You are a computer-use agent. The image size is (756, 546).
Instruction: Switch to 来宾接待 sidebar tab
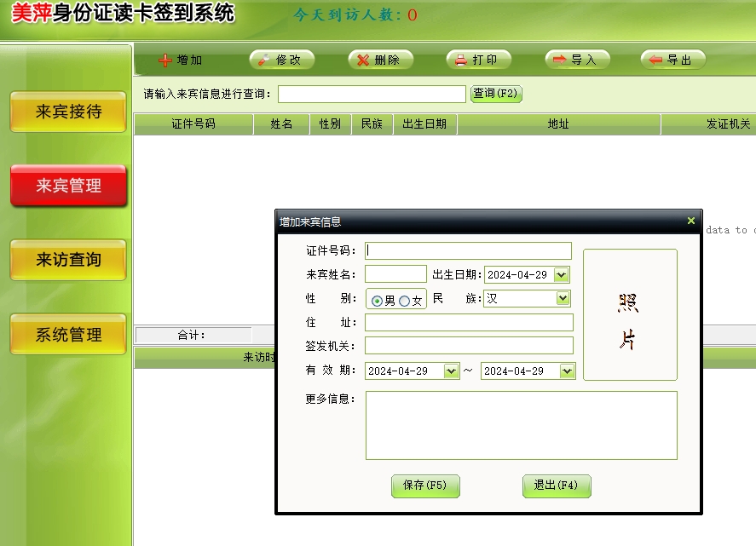click(x=68, y=112)
